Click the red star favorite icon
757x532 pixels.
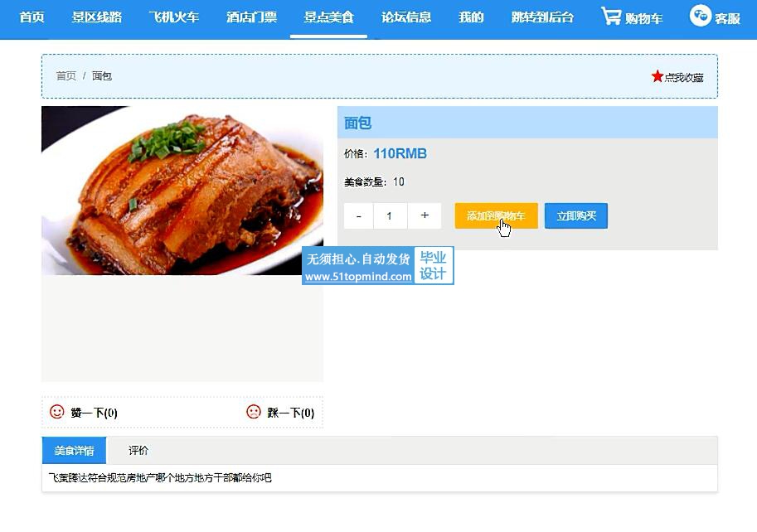point(657,76)
